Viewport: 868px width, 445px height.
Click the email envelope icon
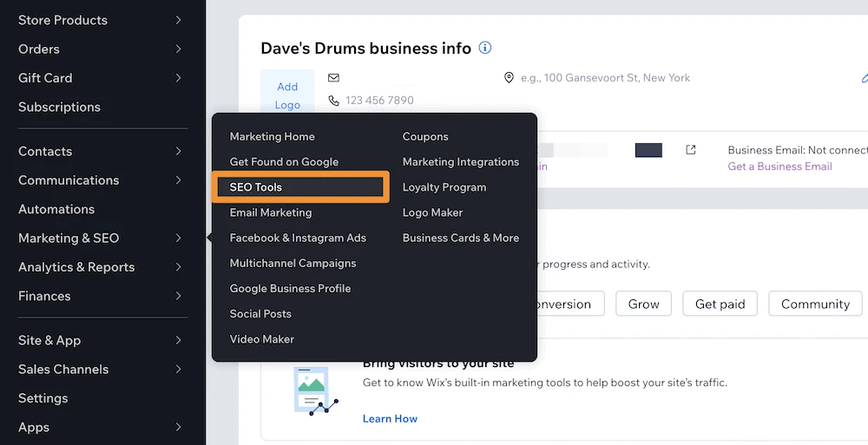click(x=333, y=77)
